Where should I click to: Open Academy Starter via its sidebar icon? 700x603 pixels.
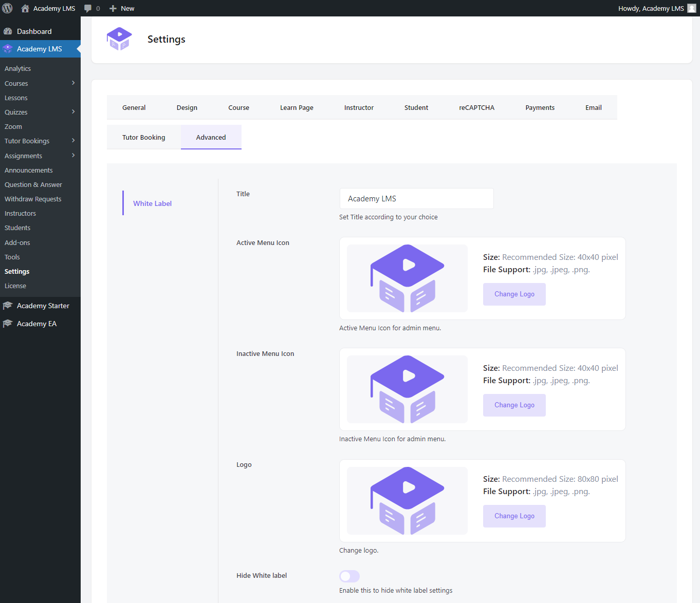[8, 305]
